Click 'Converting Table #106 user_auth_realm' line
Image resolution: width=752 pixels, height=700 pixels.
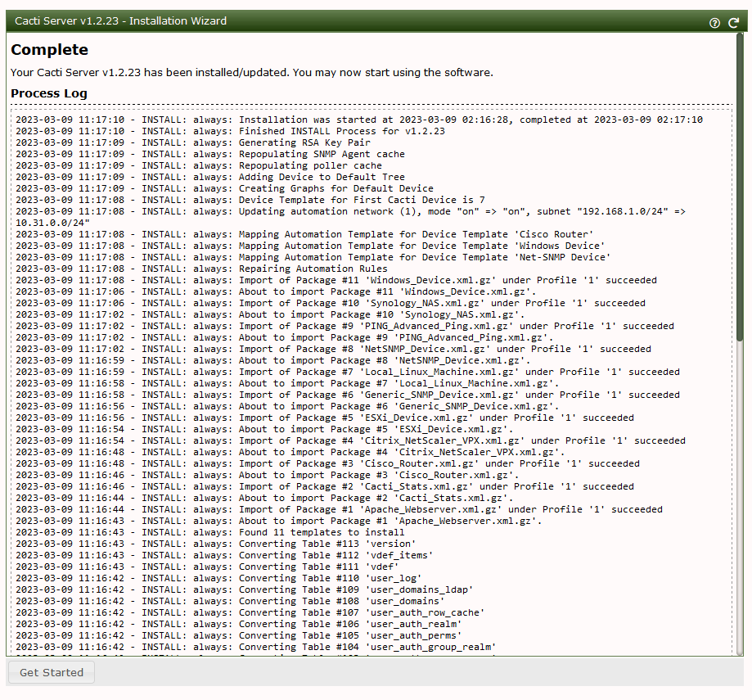tap(239, 625)
